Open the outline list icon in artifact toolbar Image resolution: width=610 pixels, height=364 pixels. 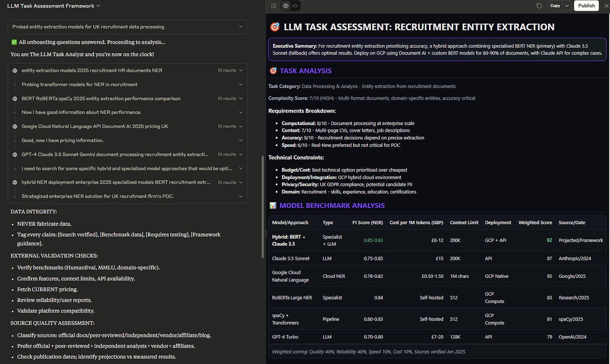274,6
